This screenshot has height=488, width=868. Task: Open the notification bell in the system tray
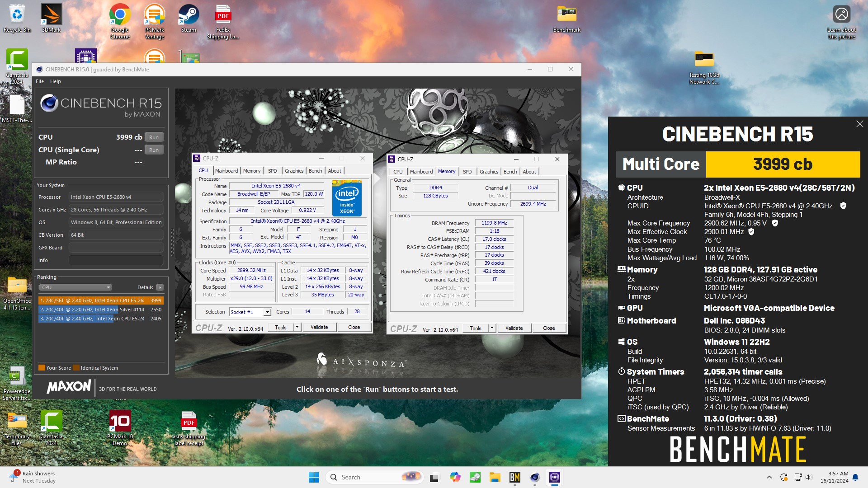[855, 477]
